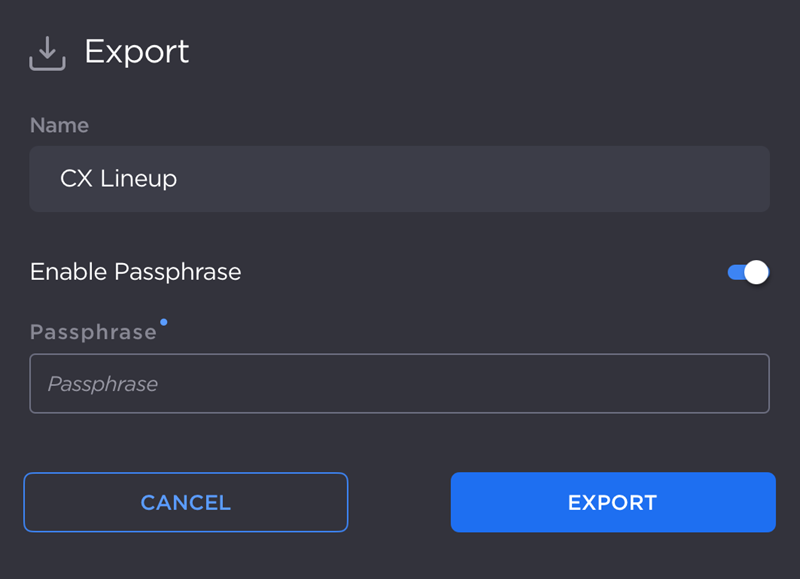Image resolution: width=800 pixels, height=579 pixels.
Task: Select the Name label above the text box
Action: pyautogui.click(x=59, y=125)
